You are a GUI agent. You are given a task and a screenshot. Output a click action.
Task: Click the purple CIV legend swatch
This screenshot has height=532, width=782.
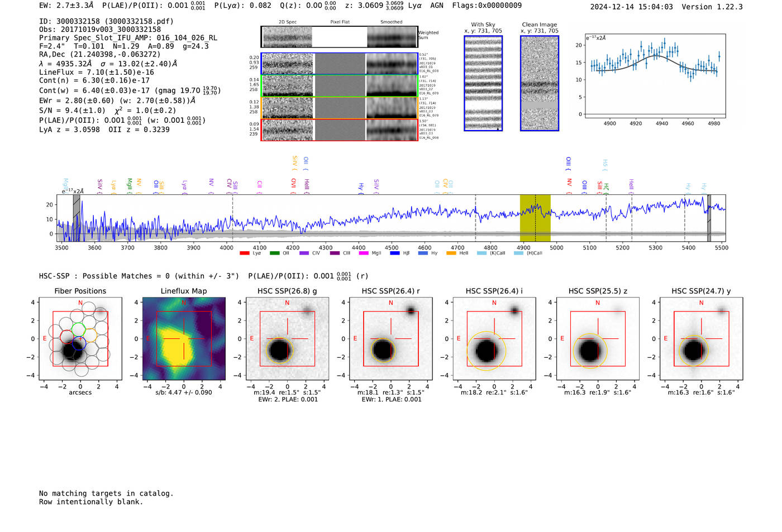tap(304, 253)
